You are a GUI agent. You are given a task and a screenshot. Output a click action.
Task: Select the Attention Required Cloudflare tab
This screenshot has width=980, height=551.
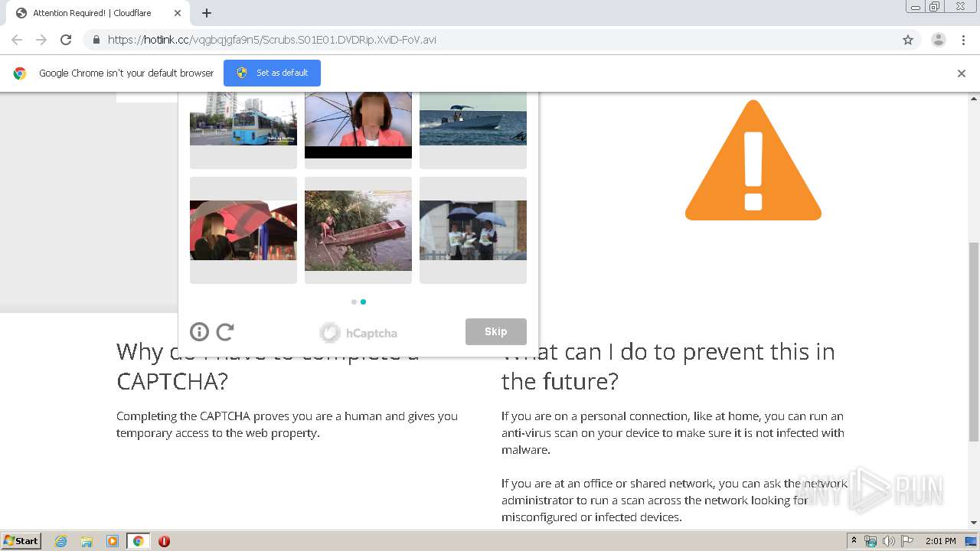click(100, 13)
